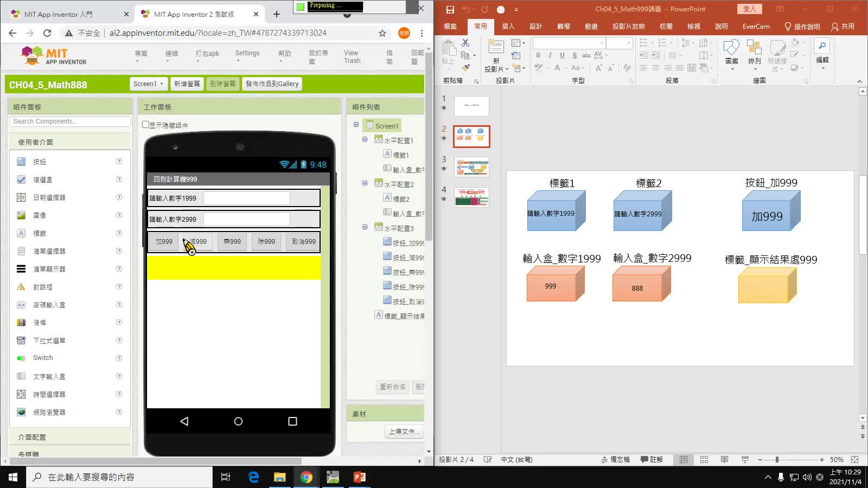The height and width of the screenshot is (488, 868).
Task: Open a new browser tab
Action: coord(277,14)
